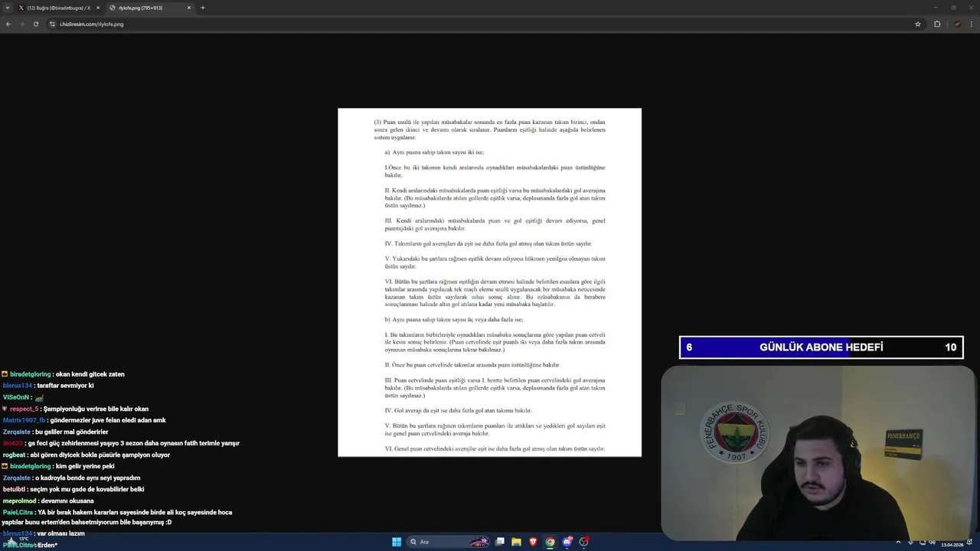980x551 pixels.
Task: Click the GÜNLÜK ABONE HEDEFİ progress bar
Action: tap(821, 347)
